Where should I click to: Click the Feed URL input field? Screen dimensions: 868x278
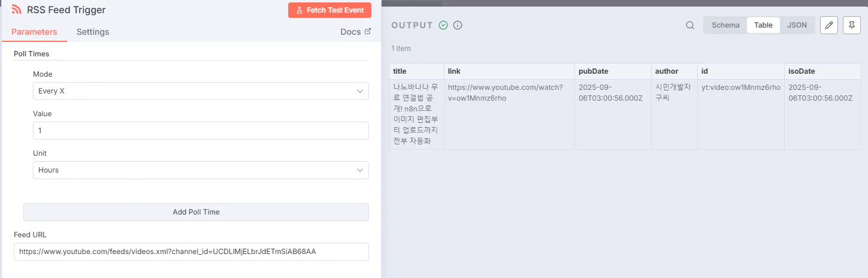(191, 252)
